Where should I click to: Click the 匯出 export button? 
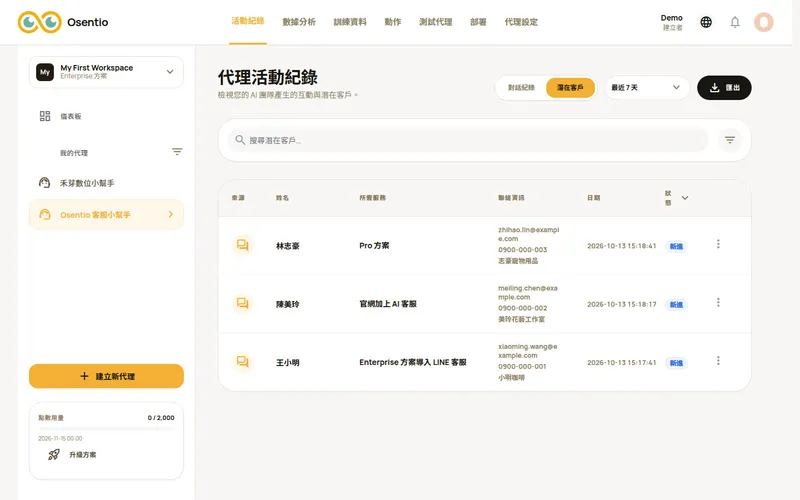pyautogui.click(x=724, y=88)
